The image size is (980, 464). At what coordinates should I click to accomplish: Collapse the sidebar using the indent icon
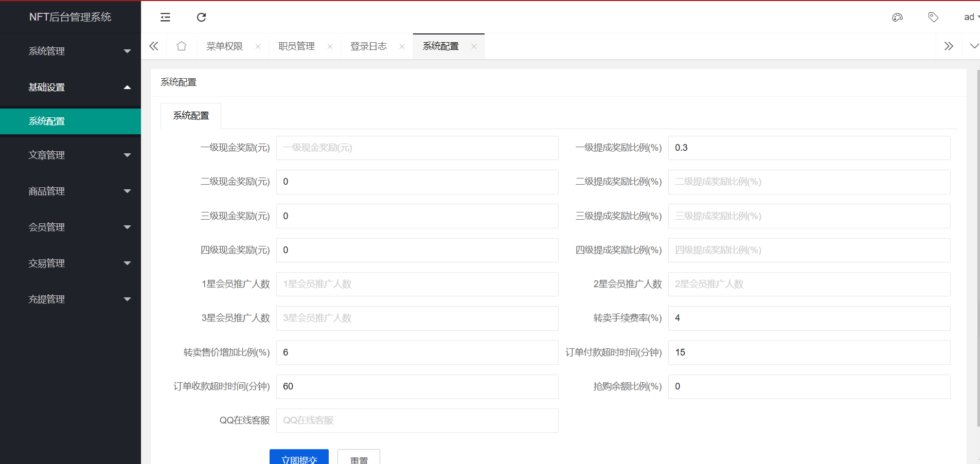click(x=165, y=17)
